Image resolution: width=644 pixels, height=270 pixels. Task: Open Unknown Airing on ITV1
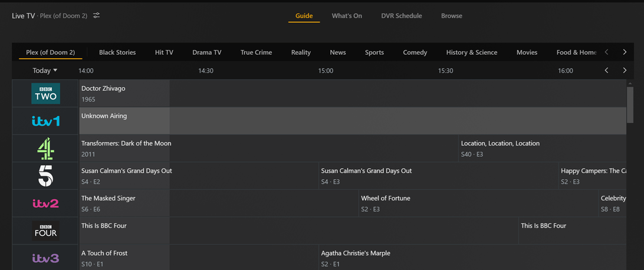353,121
